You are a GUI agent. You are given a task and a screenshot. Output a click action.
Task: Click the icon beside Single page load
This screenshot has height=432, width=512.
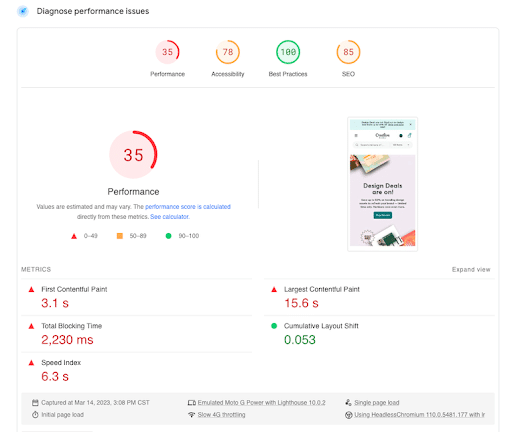coord(348,403)
